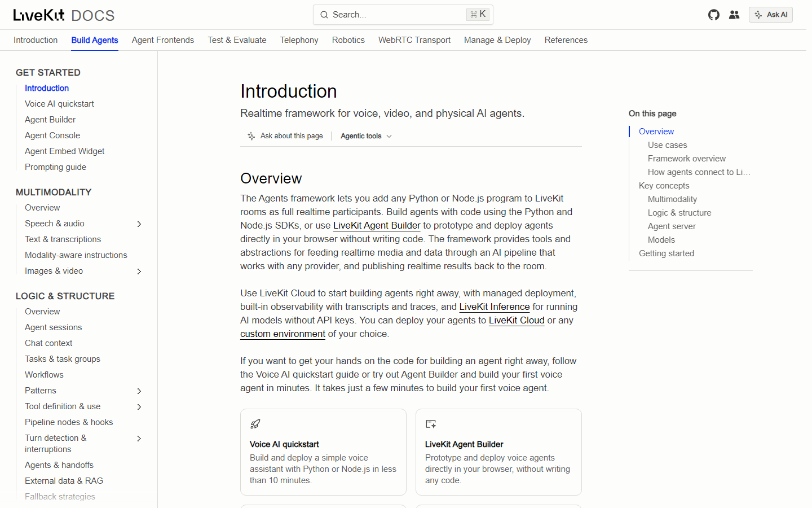Open Text & transcriptions page
The image size is (812, 508).
tap(63, 239)
